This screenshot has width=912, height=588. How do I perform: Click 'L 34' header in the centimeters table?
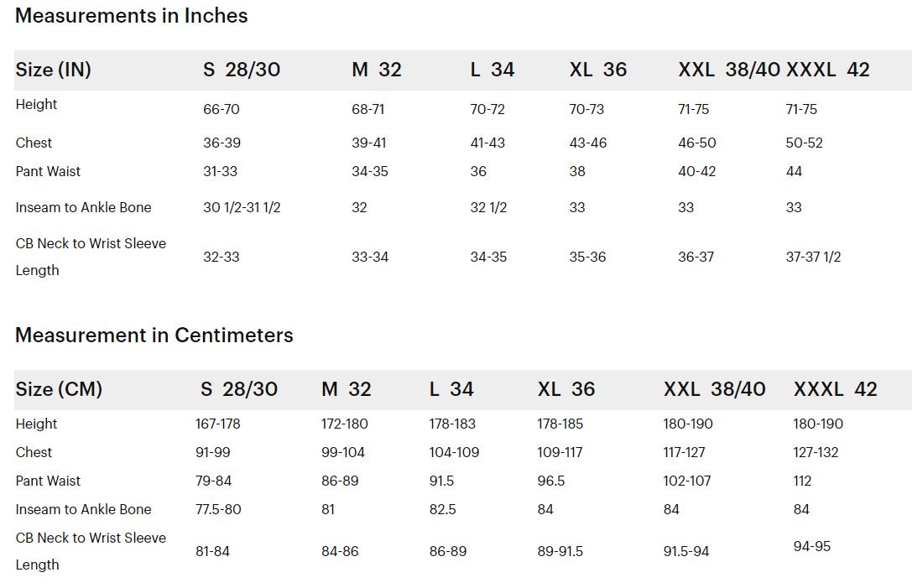click(x=451, y=389)
